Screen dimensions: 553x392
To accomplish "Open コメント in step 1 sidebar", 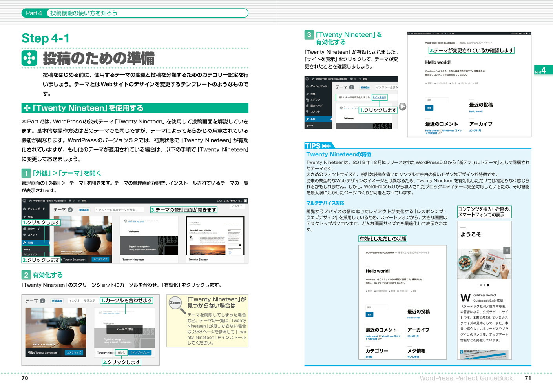I will tap(31, 235).
